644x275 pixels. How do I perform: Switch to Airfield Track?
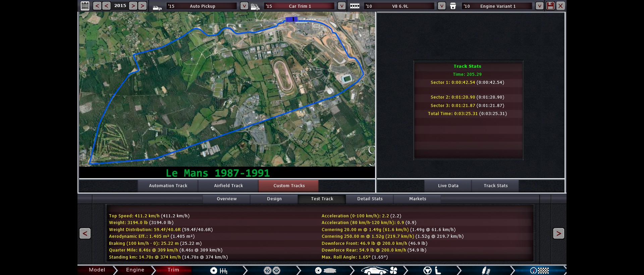pyautogui.click(x=228, y=186)
